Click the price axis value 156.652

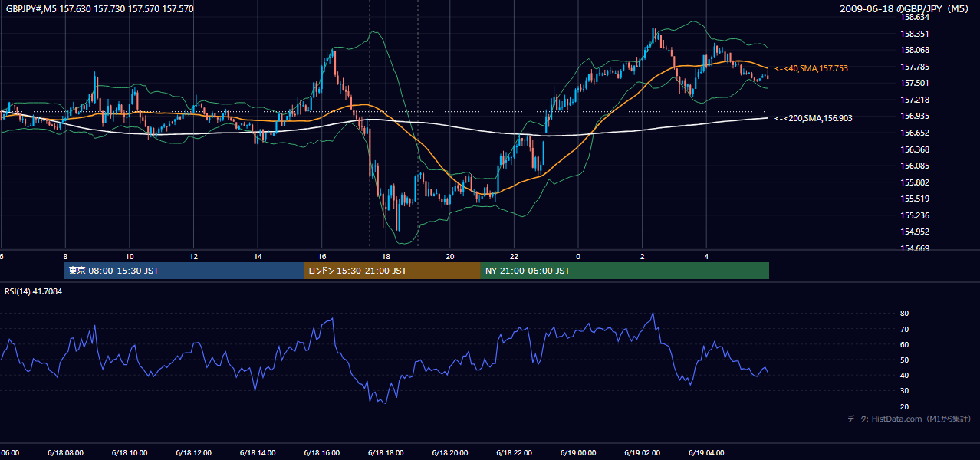click(916, 133)
